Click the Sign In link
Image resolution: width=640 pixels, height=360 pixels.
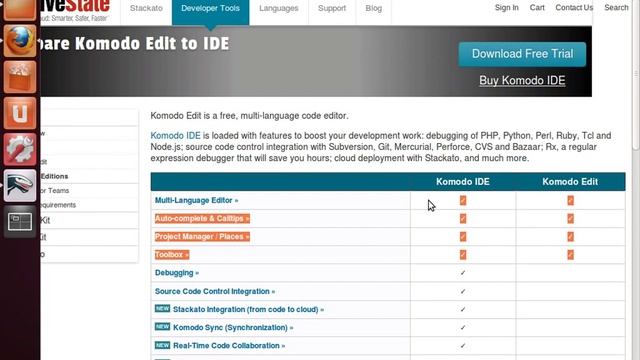(x=507, y=7)
